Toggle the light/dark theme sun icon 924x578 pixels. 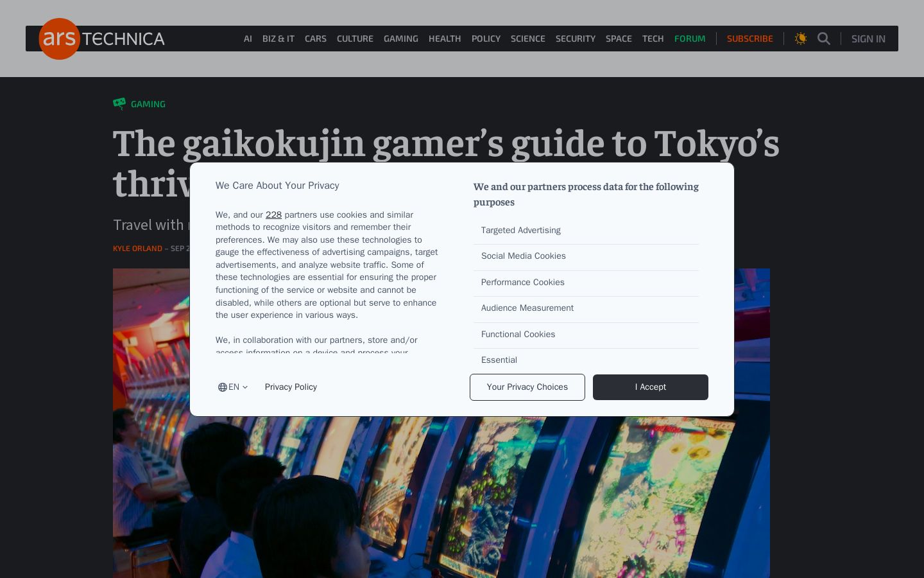[x=801, y=39]
